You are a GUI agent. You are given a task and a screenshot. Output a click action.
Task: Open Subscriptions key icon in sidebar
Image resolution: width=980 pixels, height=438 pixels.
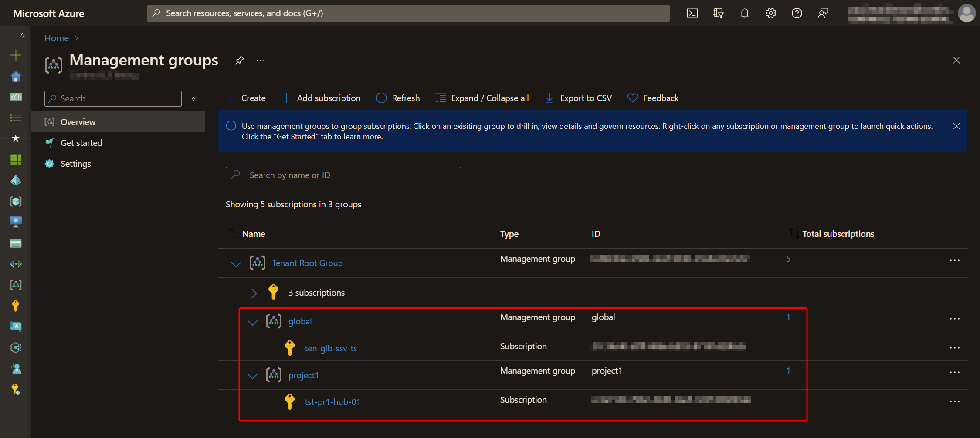click(16, 306)
